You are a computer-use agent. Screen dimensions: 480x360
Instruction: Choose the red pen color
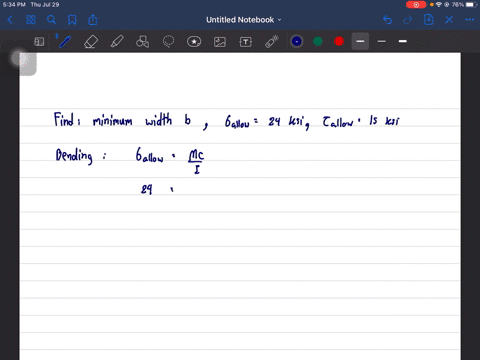339,41
